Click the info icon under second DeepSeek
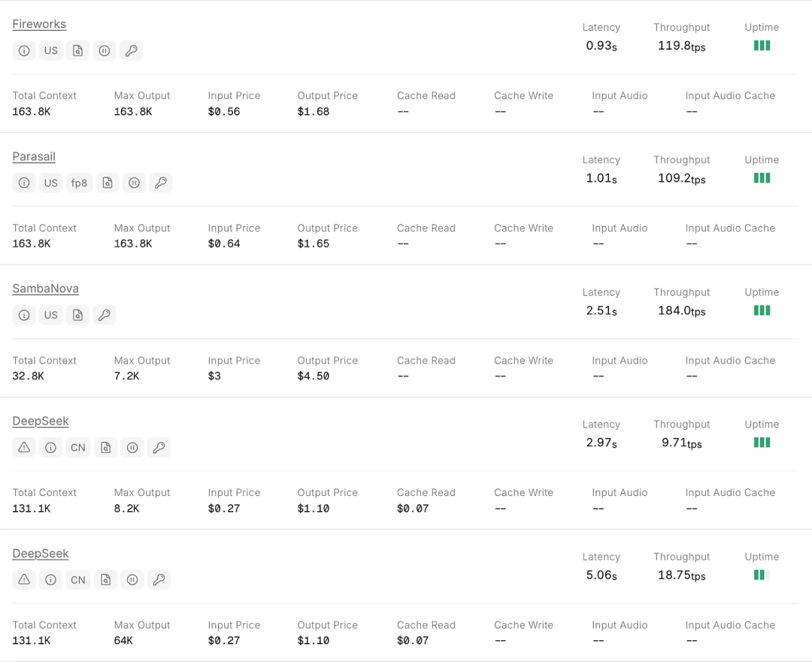The height and width of the screenshot is (662, 812). coord(51,580)
